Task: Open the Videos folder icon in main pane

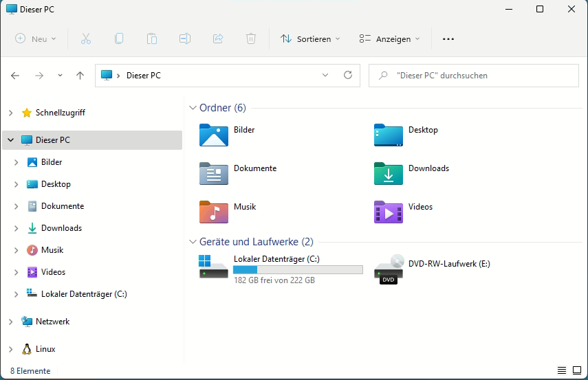Action: coord(389,212)
